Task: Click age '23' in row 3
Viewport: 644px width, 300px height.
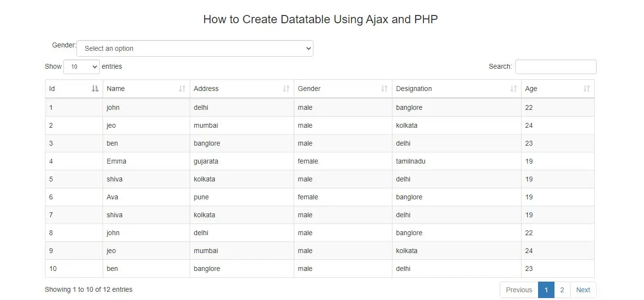Action: [x=529, y=143]
